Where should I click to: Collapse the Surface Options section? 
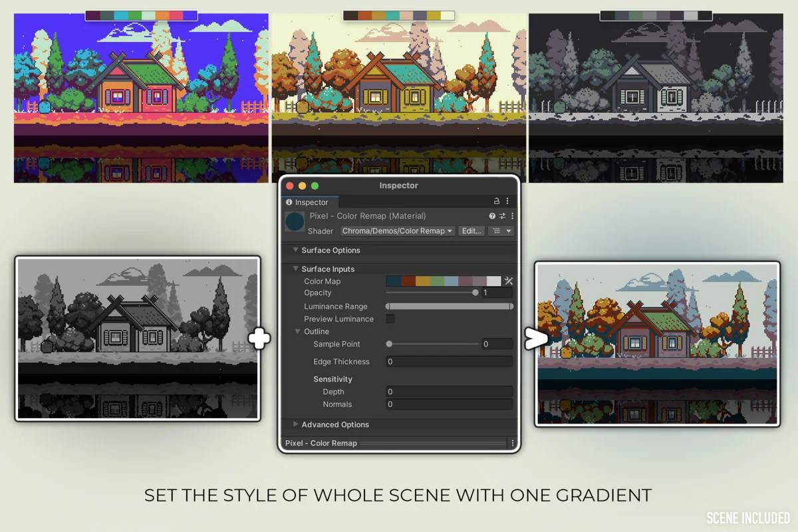(296, 250)
